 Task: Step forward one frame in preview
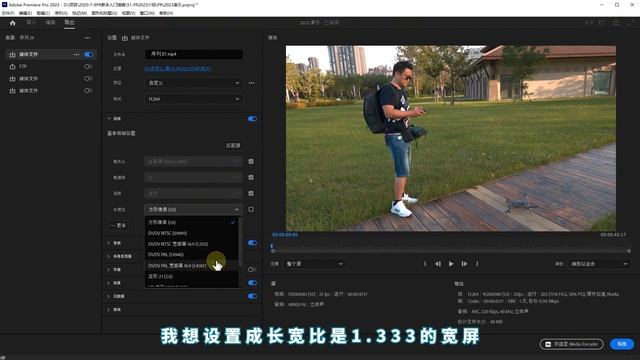click(464, 264)
